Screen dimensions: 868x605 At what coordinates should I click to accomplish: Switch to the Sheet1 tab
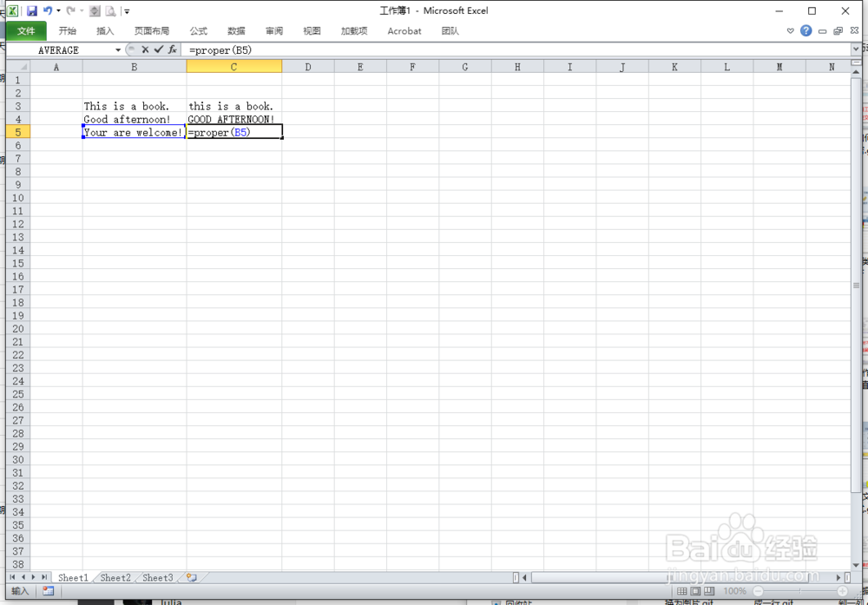(73, 578)
